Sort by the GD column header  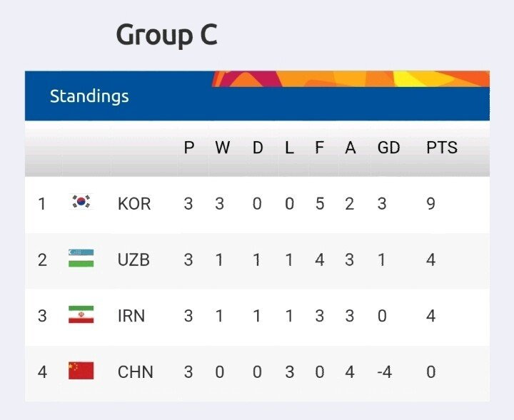pos(388,148)
